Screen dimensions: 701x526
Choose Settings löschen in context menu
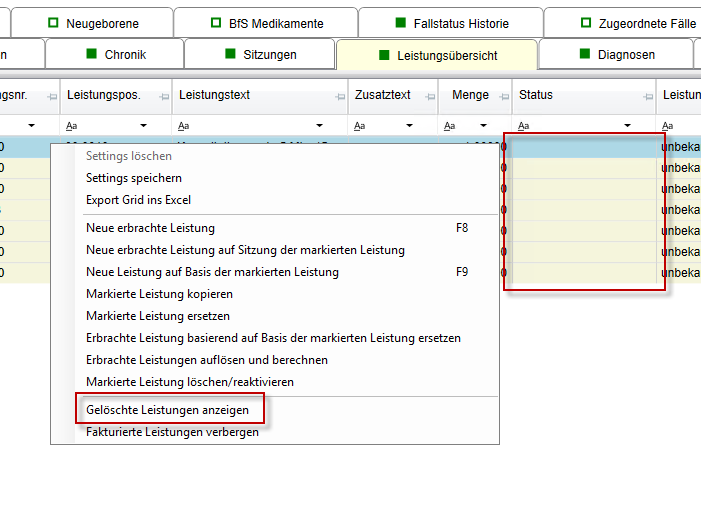click(x=286, y=156)
